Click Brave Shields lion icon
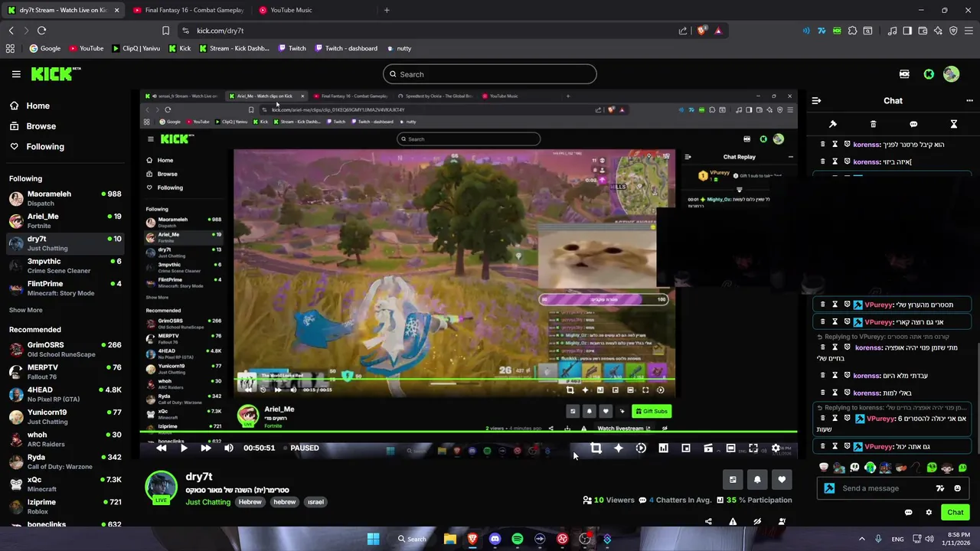 701,31
